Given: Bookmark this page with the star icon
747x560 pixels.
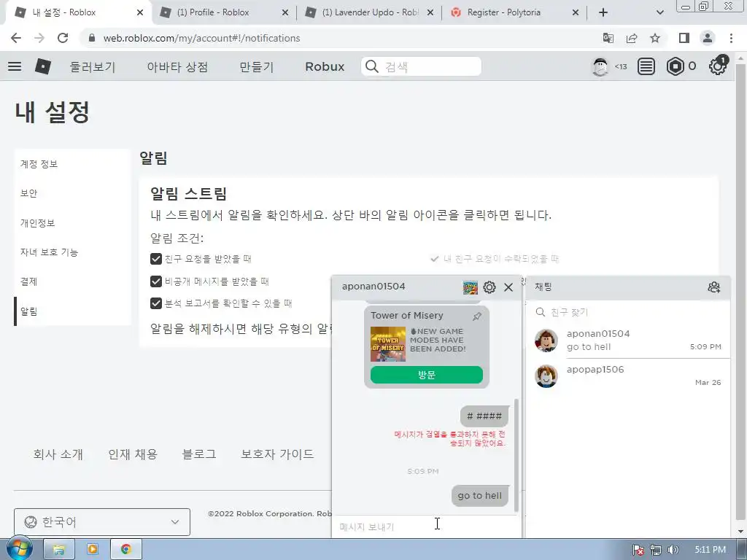Looking at the screenshot, I should pos(655,38).
